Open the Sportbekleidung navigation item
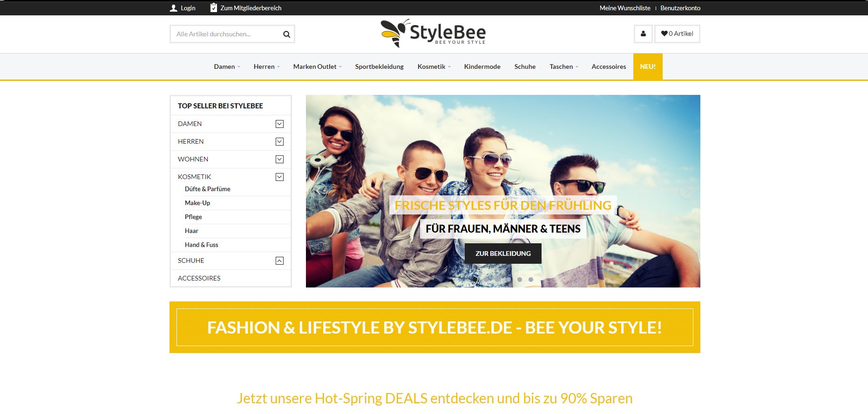This screenshot has height=414, width=868. click(x=379, y=67)
